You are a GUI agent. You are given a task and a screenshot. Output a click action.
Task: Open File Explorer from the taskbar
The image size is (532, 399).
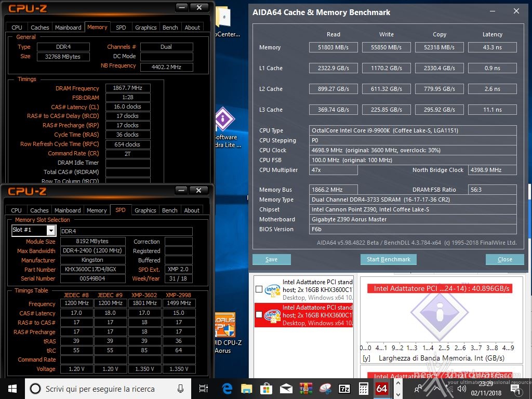[247, 389]
